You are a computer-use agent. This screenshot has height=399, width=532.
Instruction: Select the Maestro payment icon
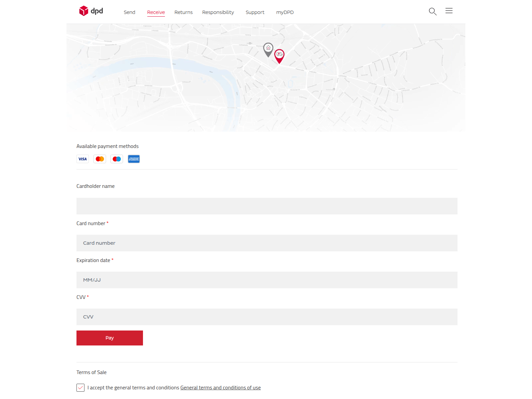117,159
